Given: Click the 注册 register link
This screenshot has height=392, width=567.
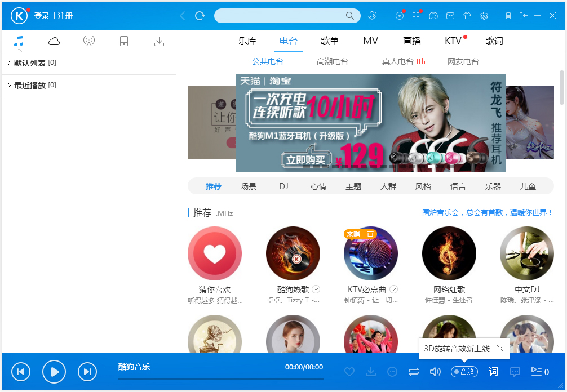Looking at the screenshot, I should pyautogui.click(x=65, y=16).
